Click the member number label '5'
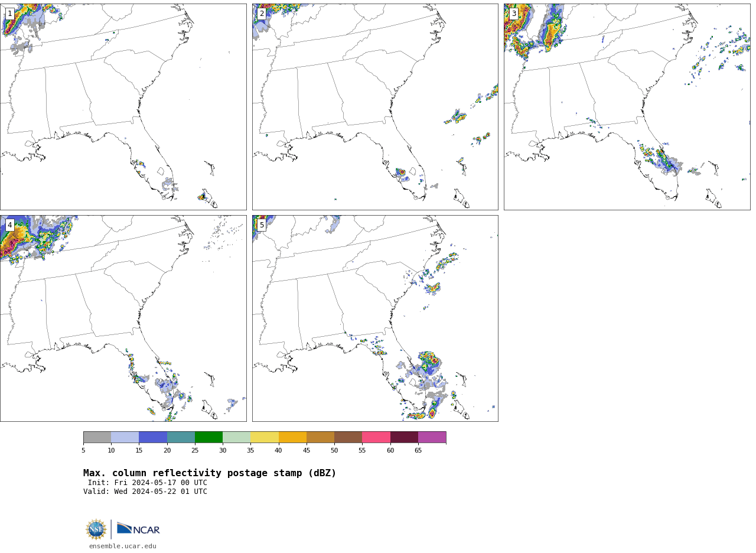756x553 pixels. (x=262, y=225)
